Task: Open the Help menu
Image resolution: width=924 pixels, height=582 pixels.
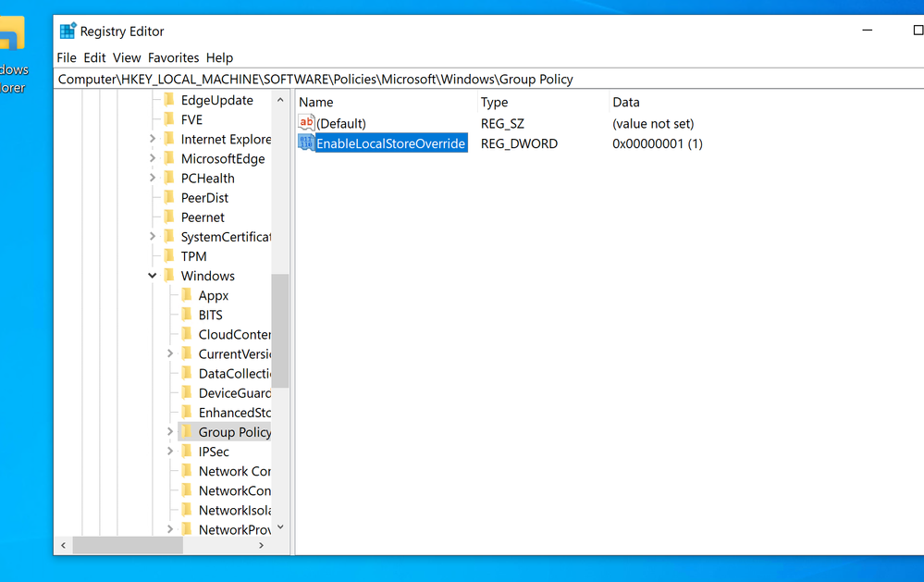Action: [x=219, y=57]
